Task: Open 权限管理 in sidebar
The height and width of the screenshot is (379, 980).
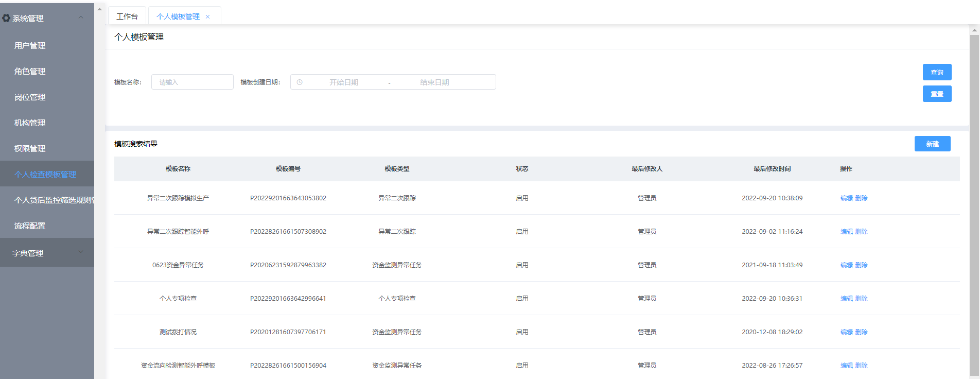Action: click(30, 148)
